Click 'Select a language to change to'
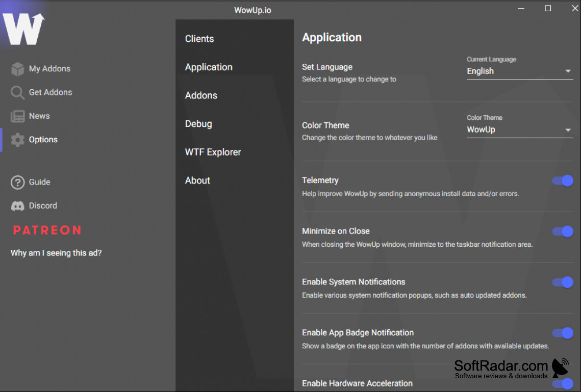581x392 pixels. coord(349,79)
